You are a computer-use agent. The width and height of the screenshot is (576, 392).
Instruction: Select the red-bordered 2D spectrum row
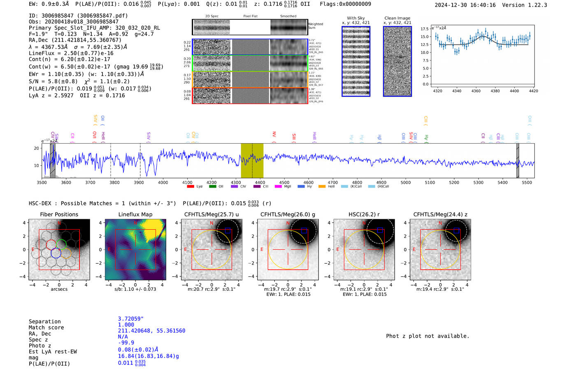point(250,95)
